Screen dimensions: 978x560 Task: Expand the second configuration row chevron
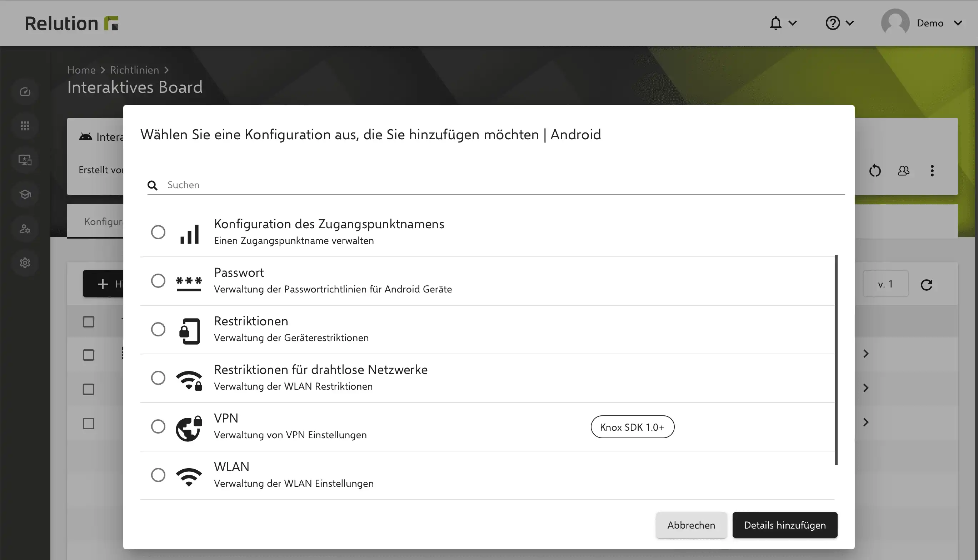(x=866, y=388)
